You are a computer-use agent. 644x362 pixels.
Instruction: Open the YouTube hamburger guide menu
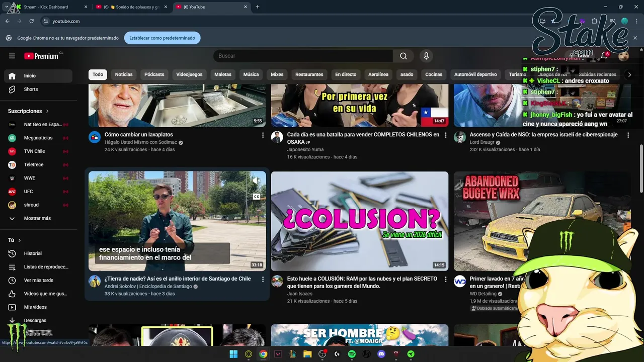tap(12, 56)
